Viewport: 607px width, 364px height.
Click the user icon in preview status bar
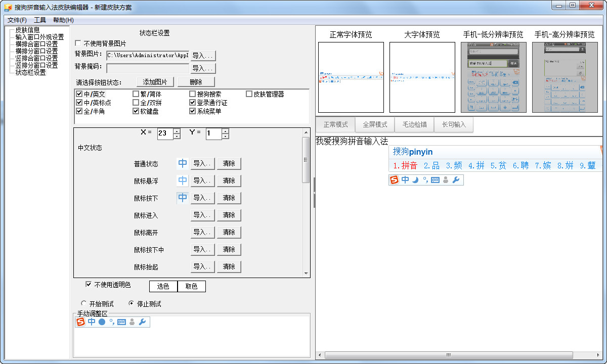coord(446,179)
